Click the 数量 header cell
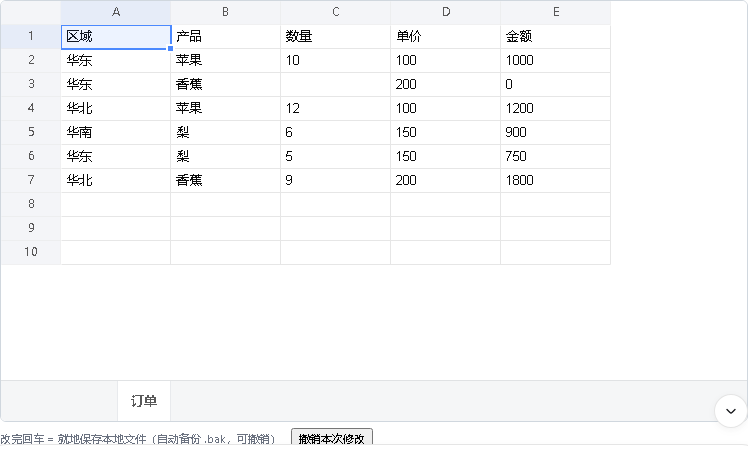 pos(336,36)
